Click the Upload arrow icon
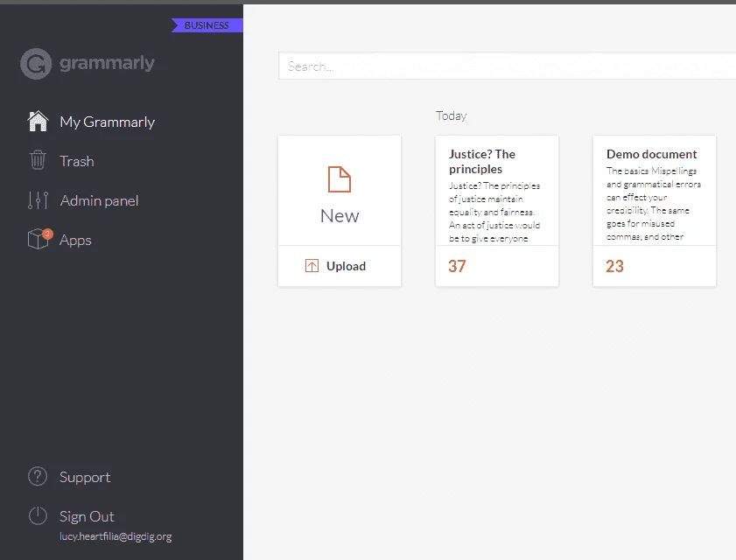736x560 pixels. (x=312, y=266)
